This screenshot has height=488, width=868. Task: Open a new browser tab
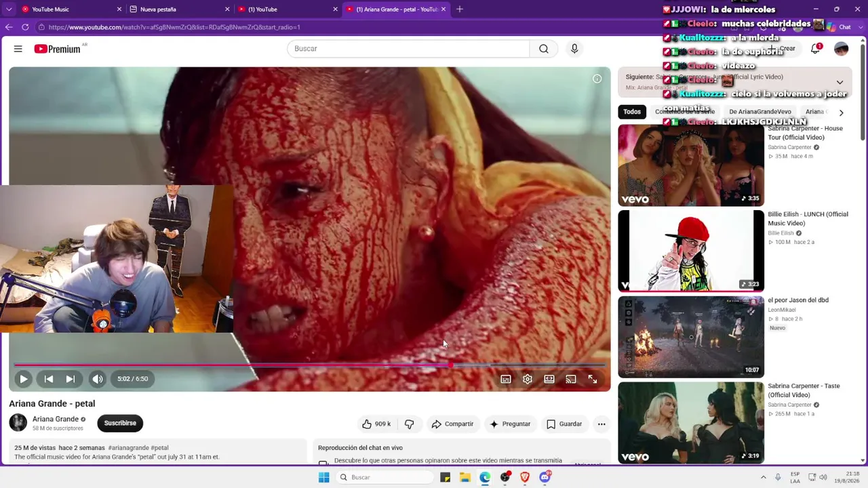coord(460,9)
